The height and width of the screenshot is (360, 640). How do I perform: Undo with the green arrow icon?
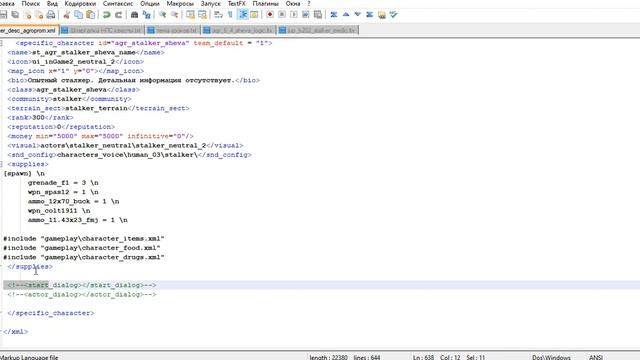(x=107, y=15)
